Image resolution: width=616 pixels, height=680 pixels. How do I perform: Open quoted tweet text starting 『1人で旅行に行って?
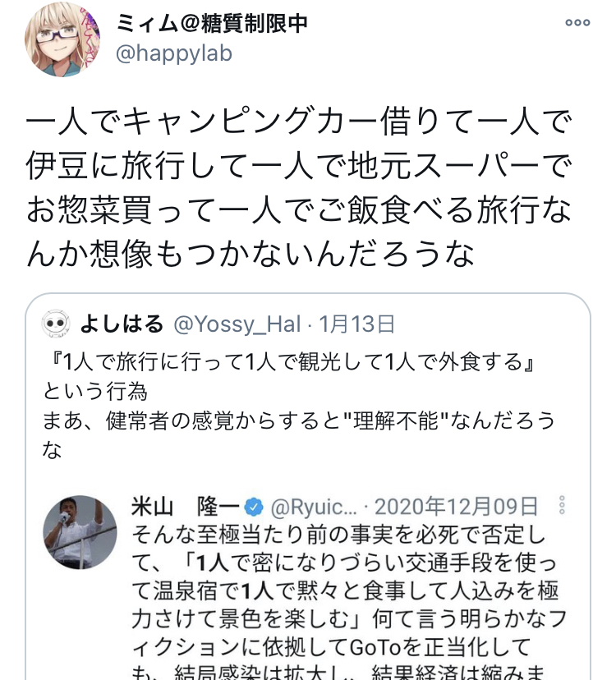click(299, 406)
